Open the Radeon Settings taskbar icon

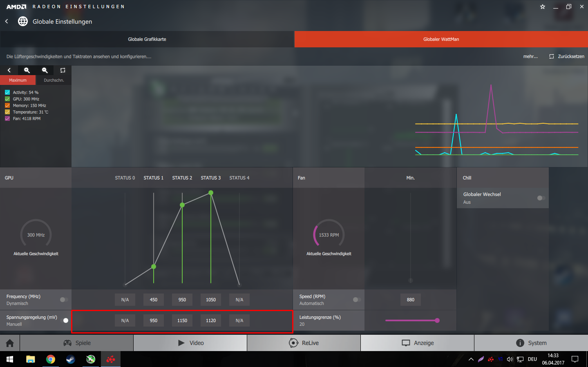click(x=111, y=359)
